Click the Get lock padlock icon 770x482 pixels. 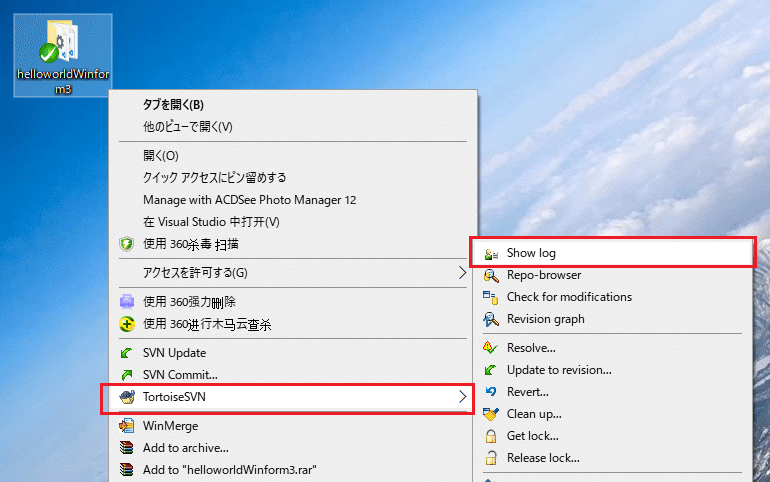coord(491,436)
